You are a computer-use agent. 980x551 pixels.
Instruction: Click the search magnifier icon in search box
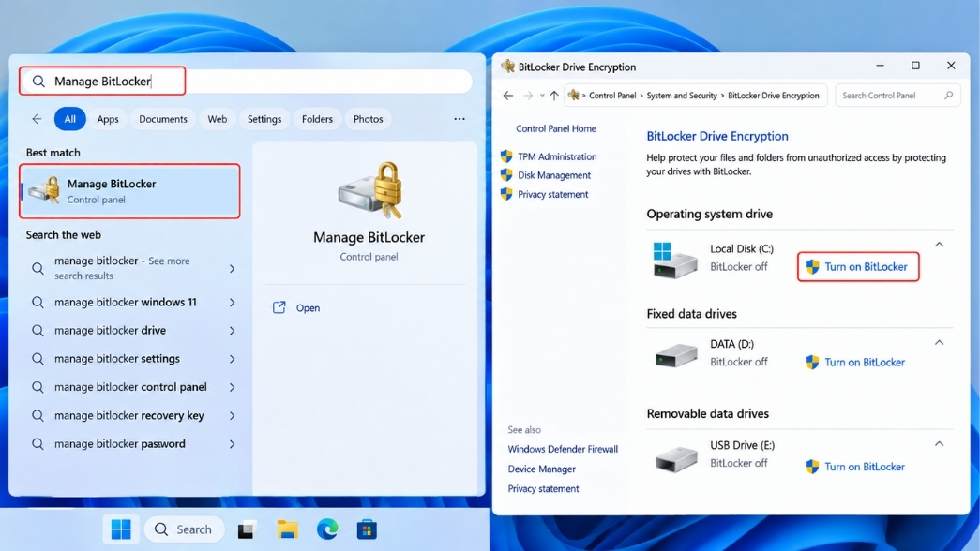pyautogui.click(x=38, y=82)
